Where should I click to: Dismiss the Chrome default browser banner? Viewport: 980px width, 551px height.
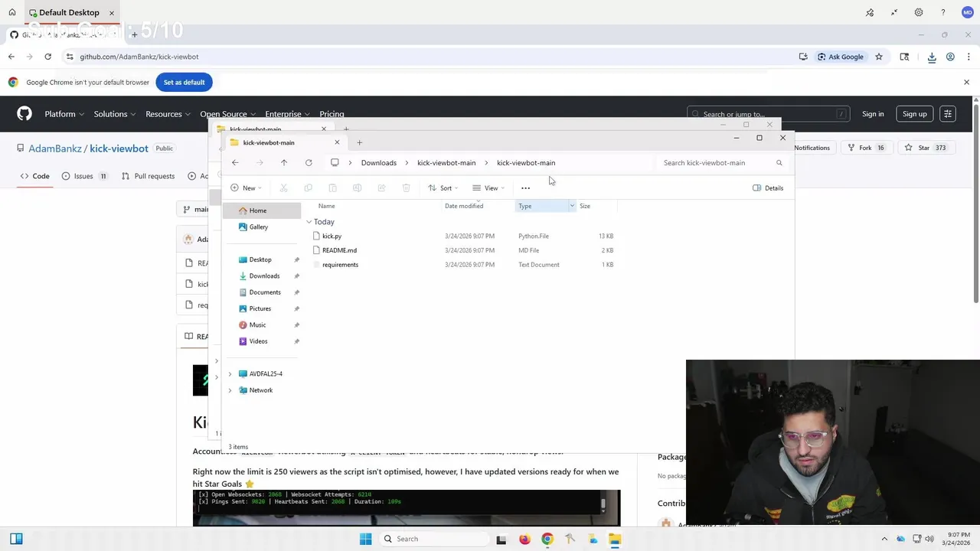966,82
